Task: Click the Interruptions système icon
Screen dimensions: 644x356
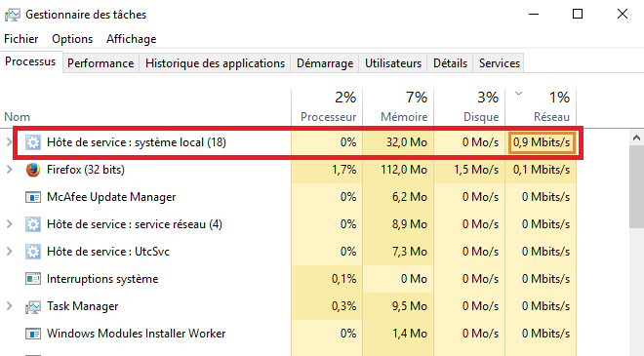Action: point(33,279)
